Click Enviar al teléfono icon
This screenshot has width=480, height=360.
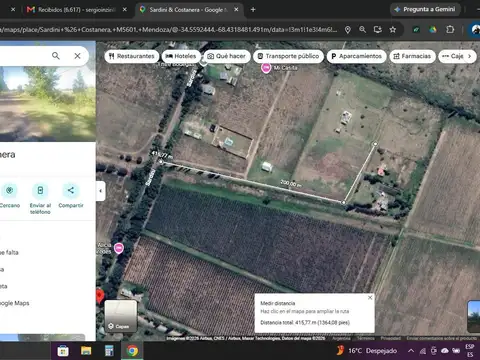pos(40,190)
